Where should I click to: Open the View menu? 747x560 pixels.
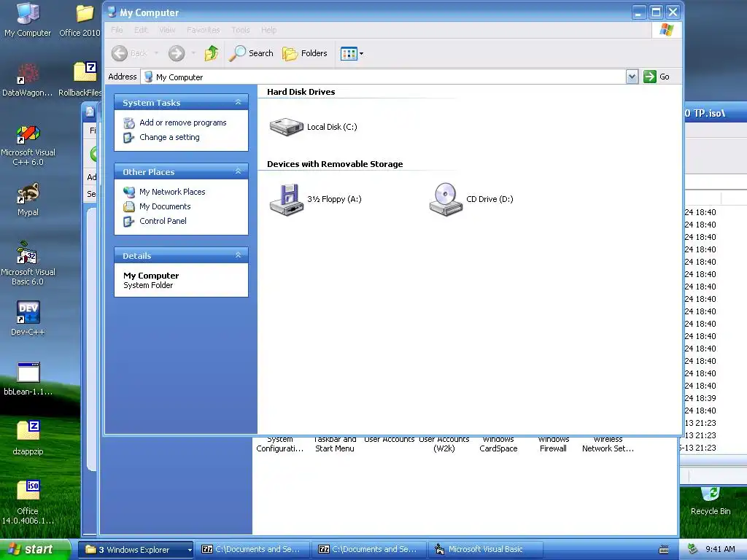pyautogui.click(x=167, y=30)
